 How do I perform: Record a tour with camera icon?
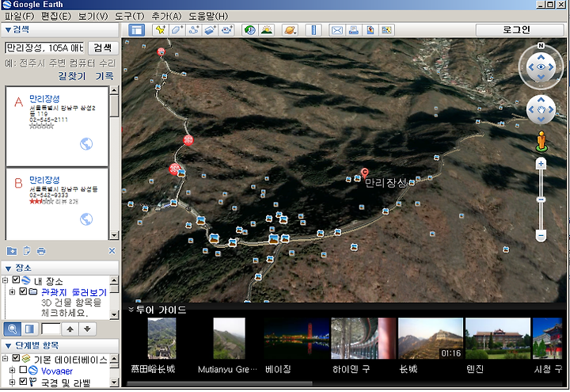tap(227, 30)
